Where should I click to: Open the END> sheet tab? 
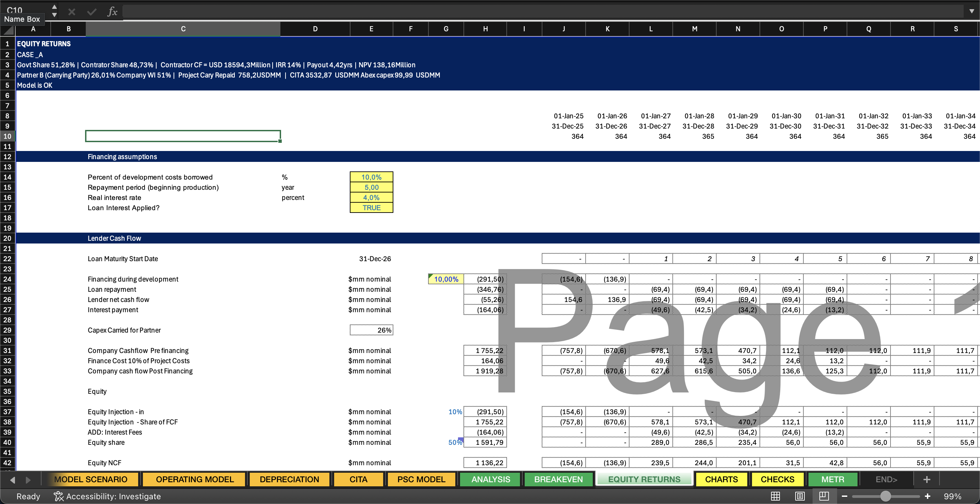886,479
